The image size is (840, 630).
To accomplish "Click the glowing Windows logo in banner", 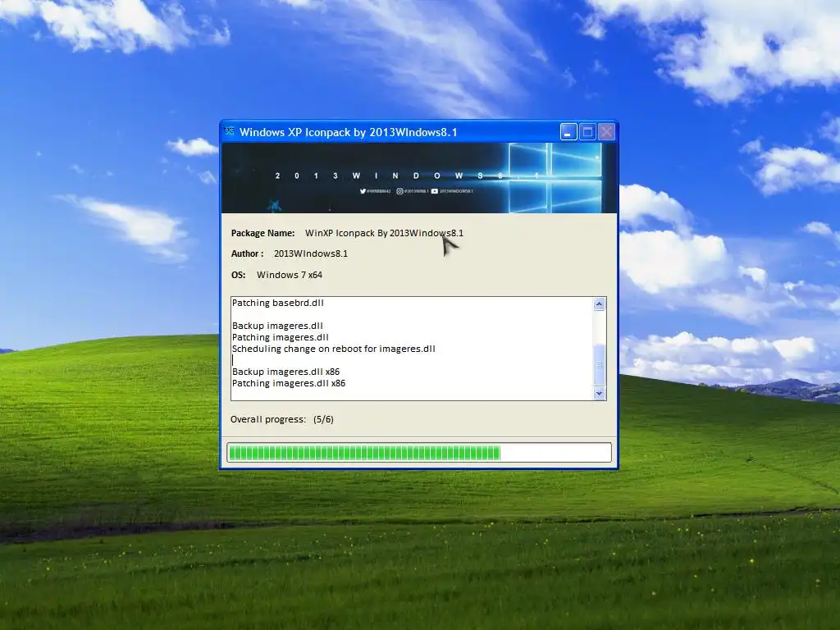I will (x=555, y=178).
